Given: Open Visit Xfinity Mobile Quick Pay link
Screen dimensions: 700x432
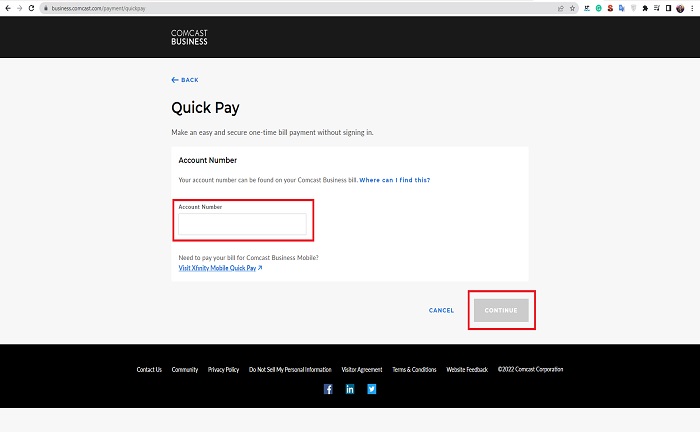Looking at the screenshot, I should (x=220, y=268).
